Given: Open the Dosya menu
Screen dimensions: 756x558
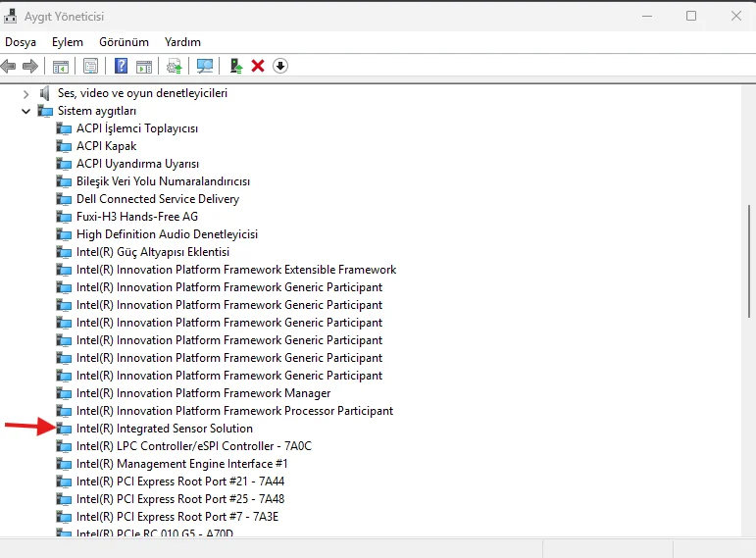Looking at the screenshot, I should coord(21,42).
